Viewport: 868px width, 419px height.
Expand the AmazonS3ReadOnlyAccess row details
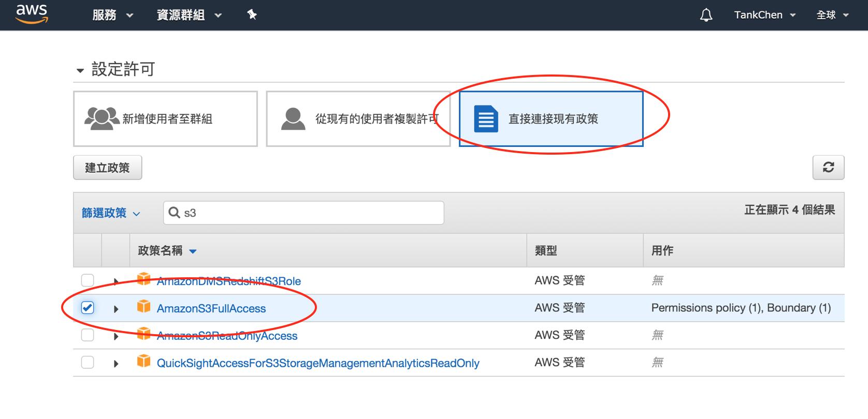(116, 336)
